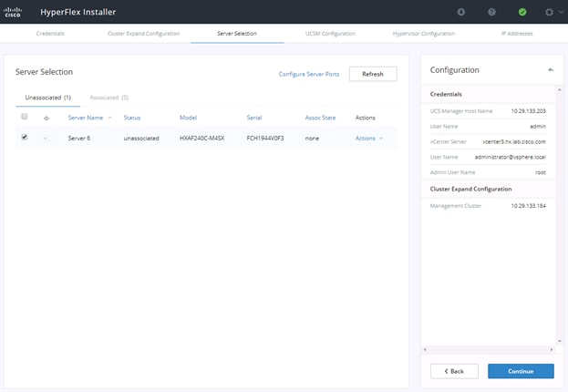Click the lock column header icon
Screen dimensions: 568x392
click(46, 118)
